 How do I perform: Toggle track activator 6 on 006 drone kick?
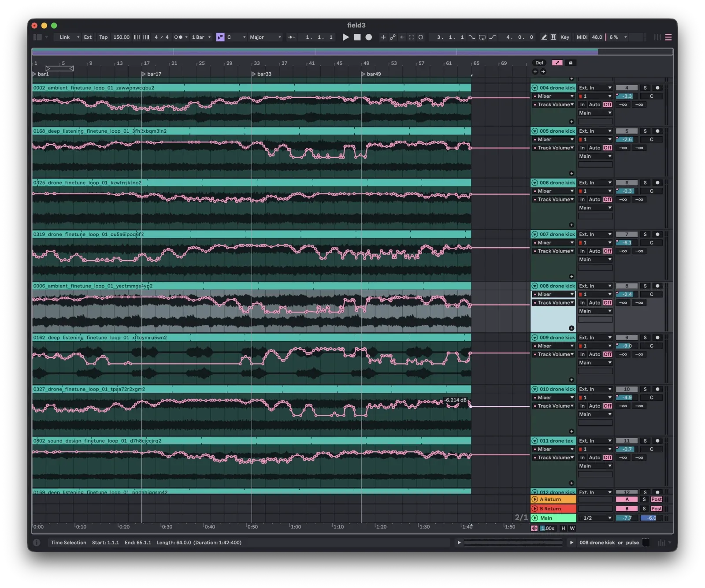[627, 182]
